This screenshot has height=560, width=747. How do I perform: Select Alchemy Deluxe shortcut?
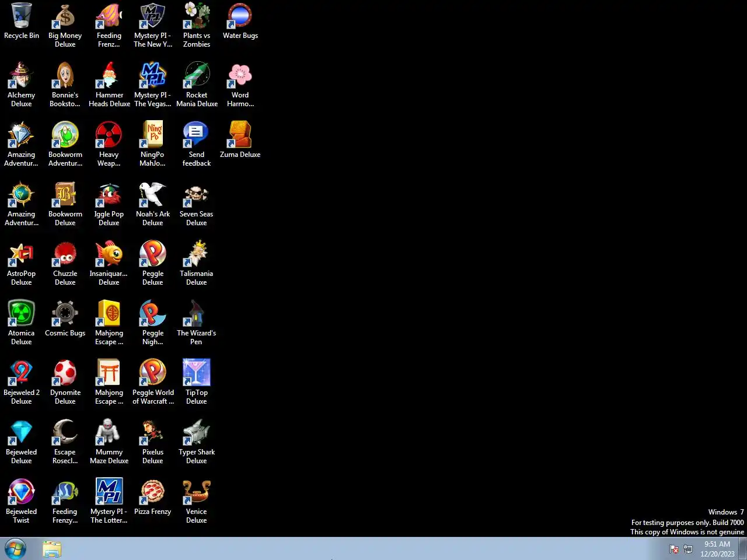point(22,75)
